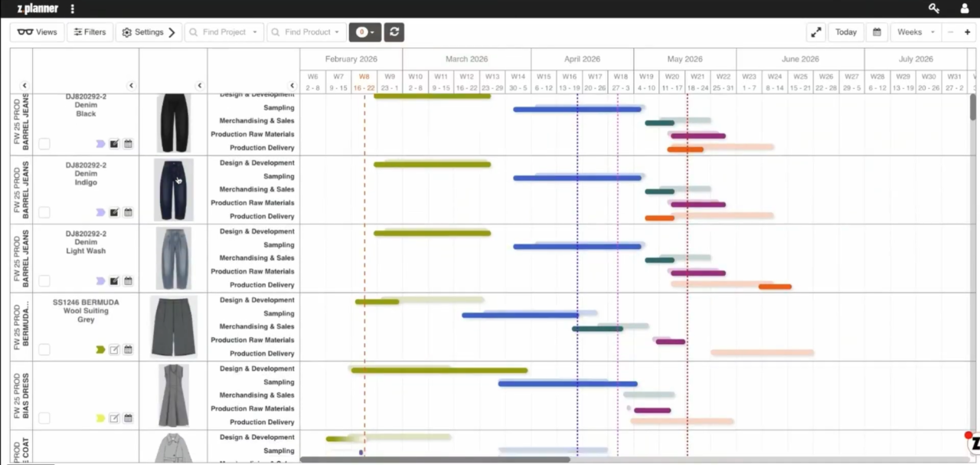The image size is (980, 465).
Task: Expand the Settings chevron arrow
Action: point(171,32)
